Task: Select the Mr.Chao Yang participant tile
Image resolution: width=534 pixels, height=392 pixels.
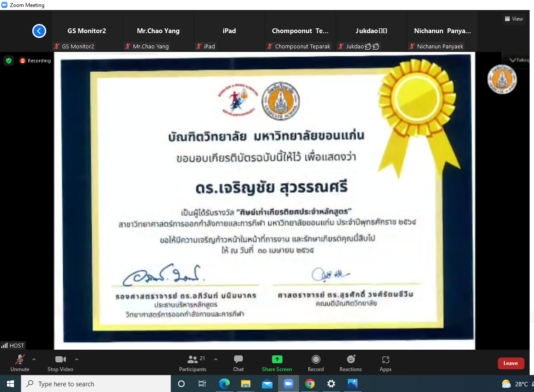Action: coord(158,31)
